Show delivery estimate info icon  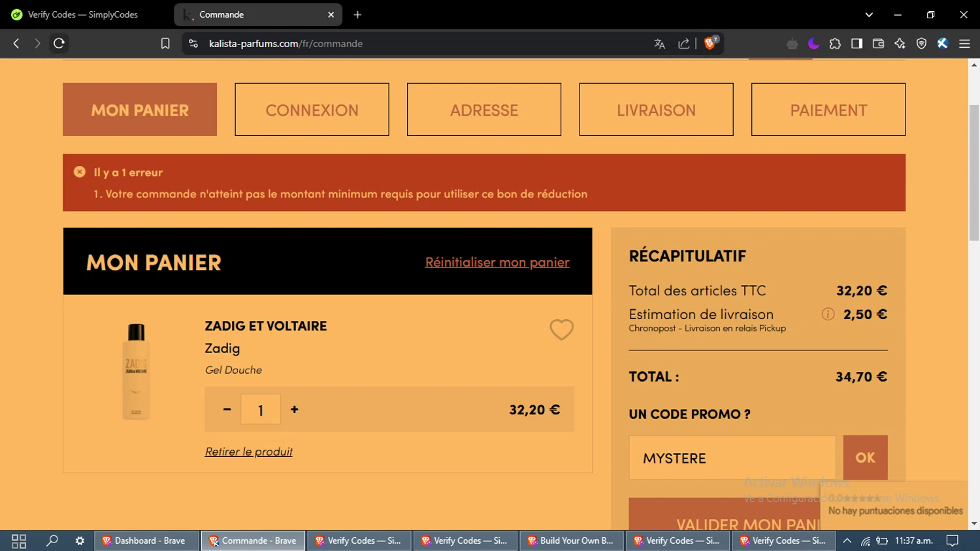coord(828,314)
